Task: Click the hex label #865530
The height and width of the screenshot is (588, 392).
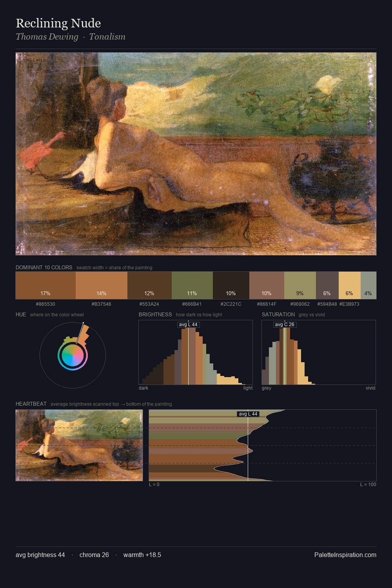Action: [45, 304]
